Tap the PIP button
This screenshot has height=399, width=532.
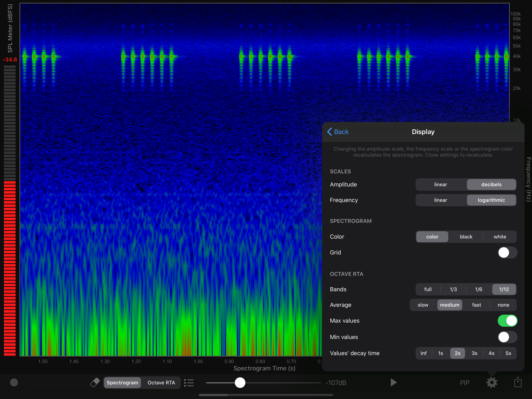(x=464, y=383)
